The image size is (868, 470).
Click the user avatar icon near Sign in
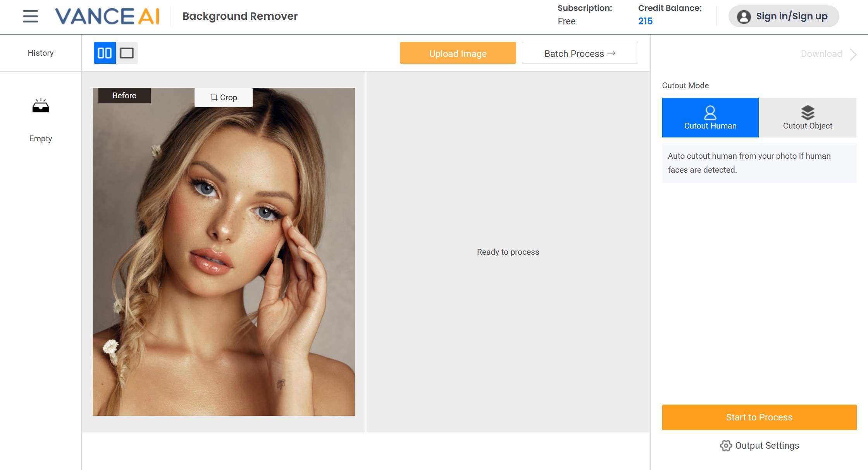tap(744, 16)
